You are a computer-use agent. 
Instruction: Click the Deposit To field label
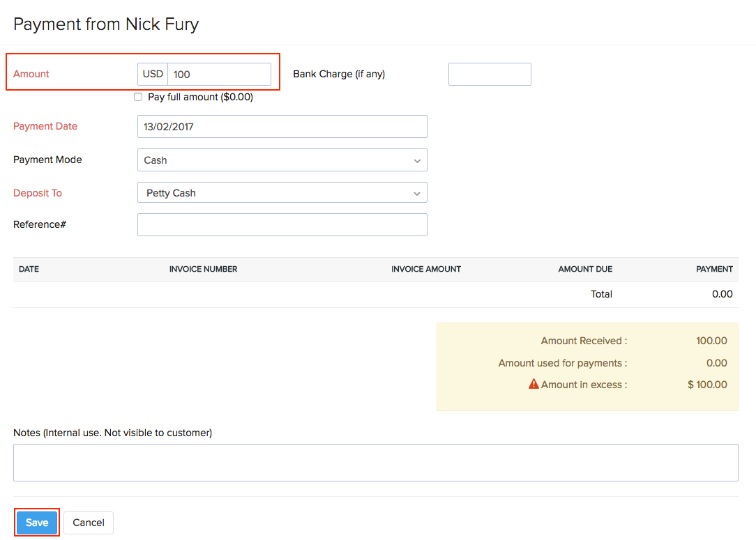(x=38, y=193)
